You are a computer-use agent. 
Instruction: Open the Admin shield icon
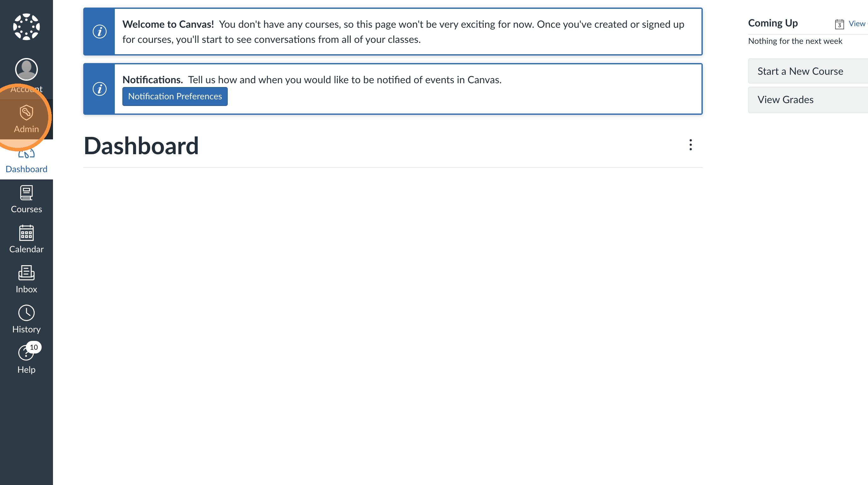pyautogui.click(x=26, y=113)
